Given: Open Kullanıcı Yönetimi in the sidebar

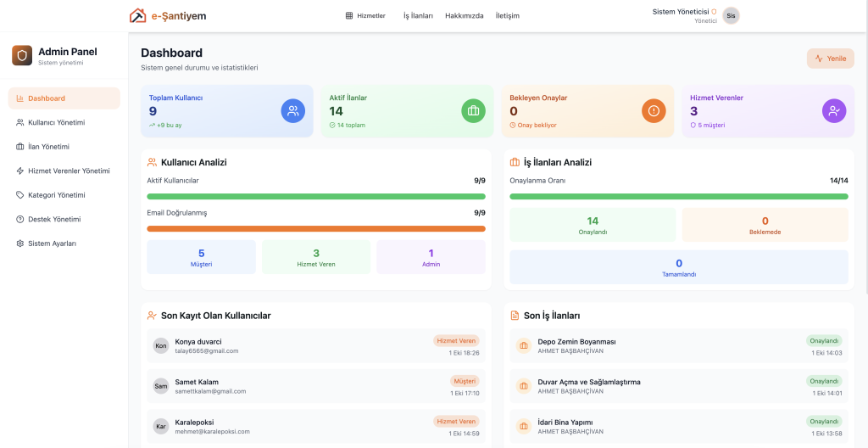Looking at the screenshot, I should (56, 122).
